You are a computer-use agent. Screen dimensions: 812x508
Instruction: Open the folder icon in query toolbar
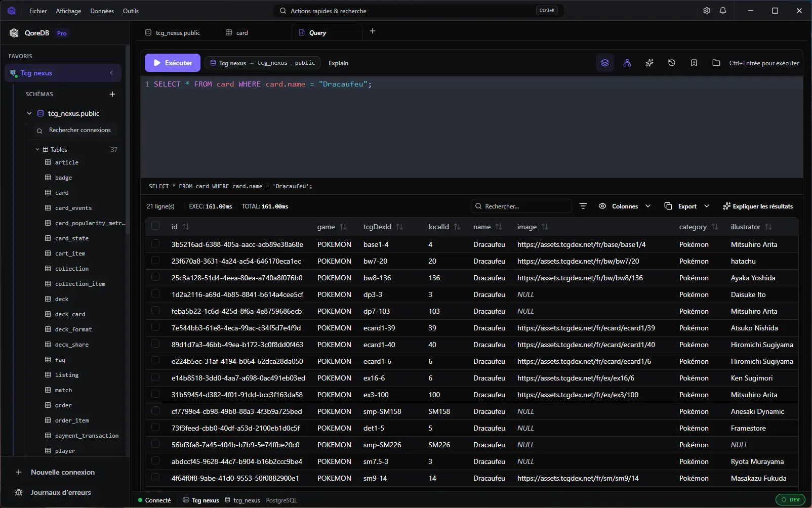716,63
